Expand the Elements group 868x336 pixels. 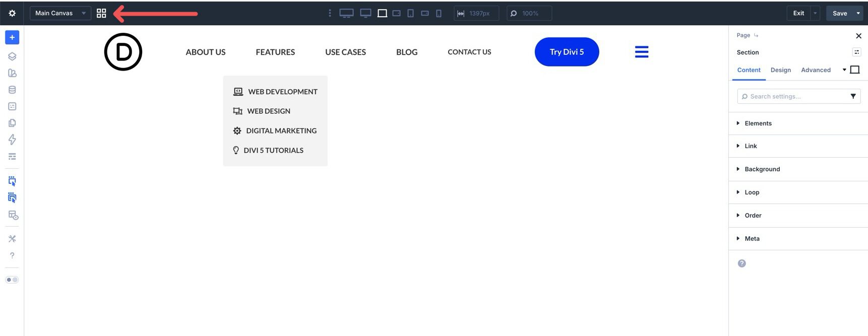click(798, 123)
